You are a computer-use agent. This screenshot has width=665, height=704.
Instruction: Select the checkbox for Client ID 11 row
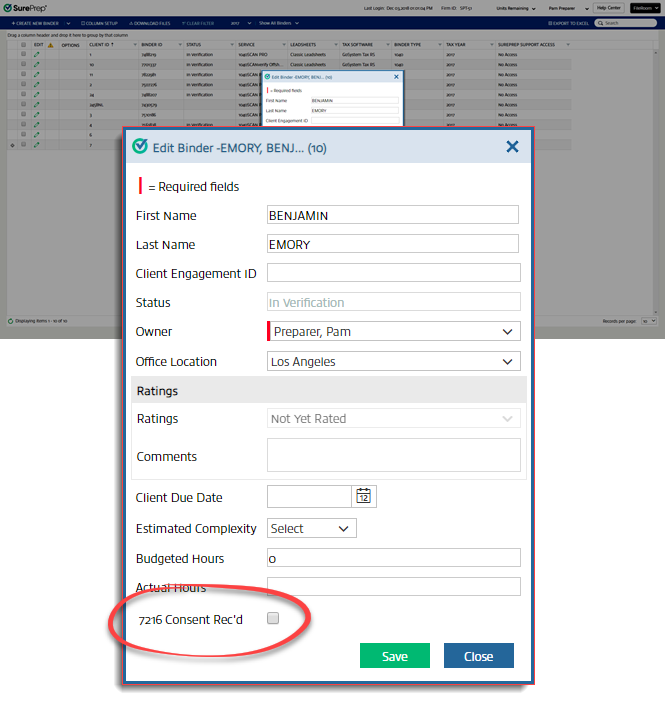[23, 74]
